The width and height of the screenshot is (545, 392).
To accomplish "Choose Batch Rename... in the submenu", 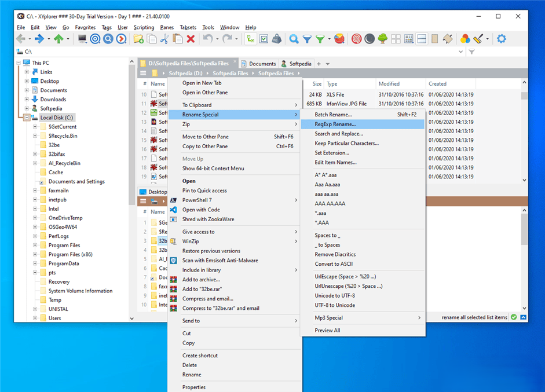I will (363, 115).
